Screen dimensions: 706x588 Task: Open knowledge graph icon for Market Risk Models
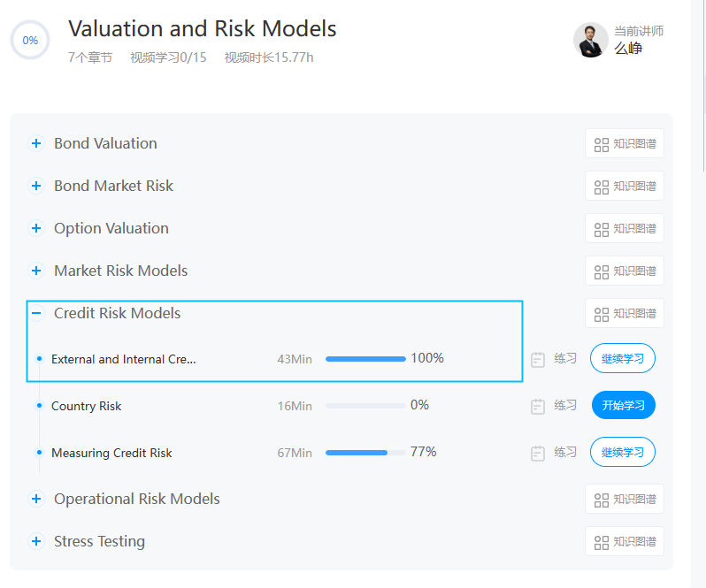tap(602, 271)
